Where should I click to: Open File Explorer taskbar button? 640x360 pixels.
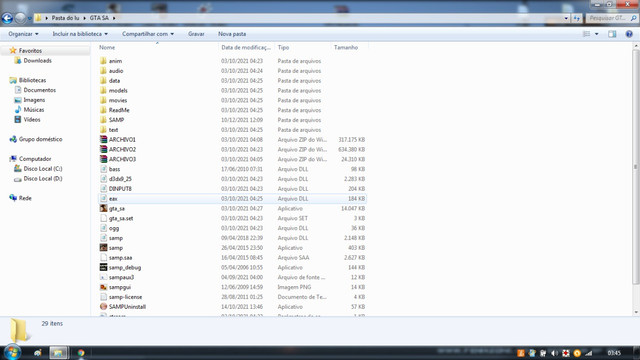[58, 353]
